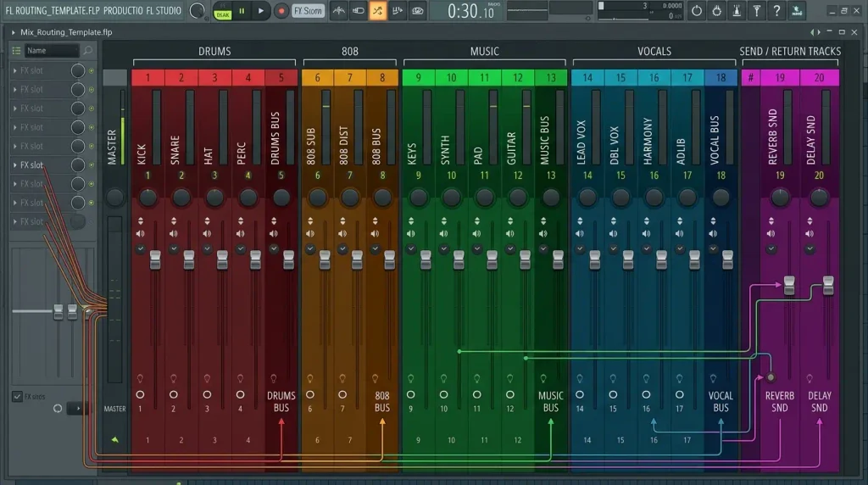
Task: Expand the first FX slot arrow
Action: [15, 71]
